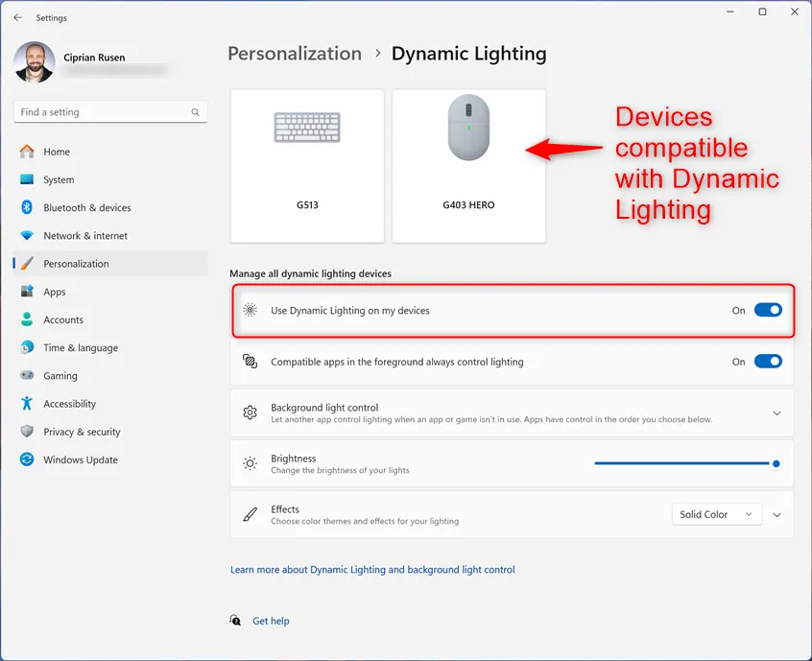Screen dimensions: 812x661
Task: Open Bluetooth & devices via its icon
Action: (x=27, y=207)
